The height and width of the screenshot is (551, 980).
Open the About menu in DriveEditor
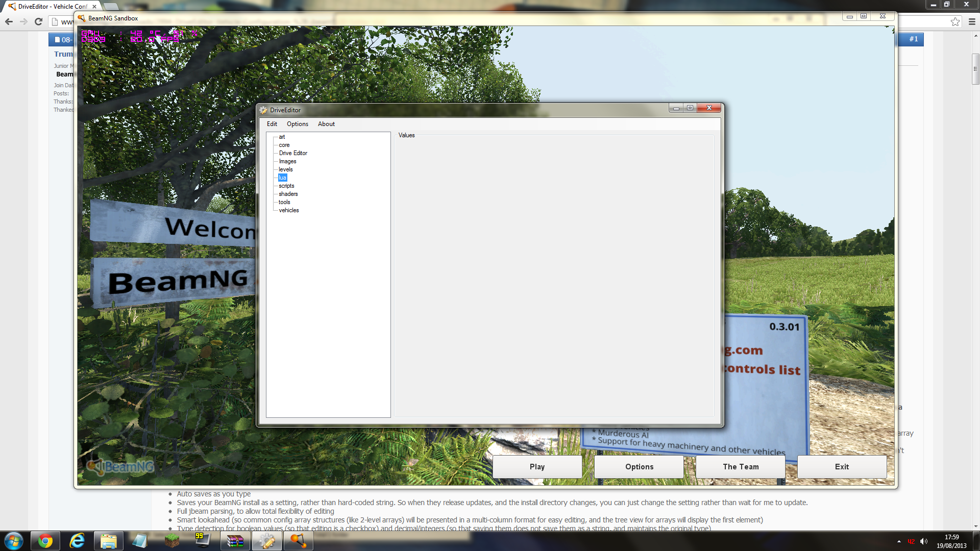click(x=326, y=124)
